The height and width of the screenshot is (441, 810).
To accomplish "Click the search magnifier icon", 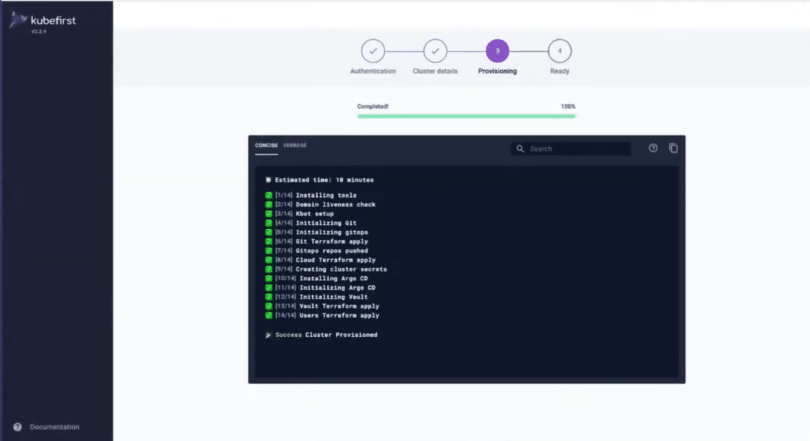I will tap(520, 149).
